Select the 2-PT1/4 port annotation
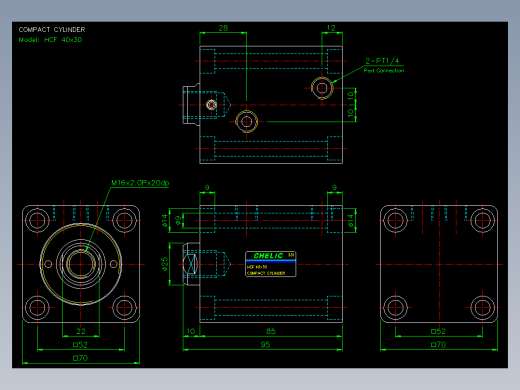 tap(382, 61)
